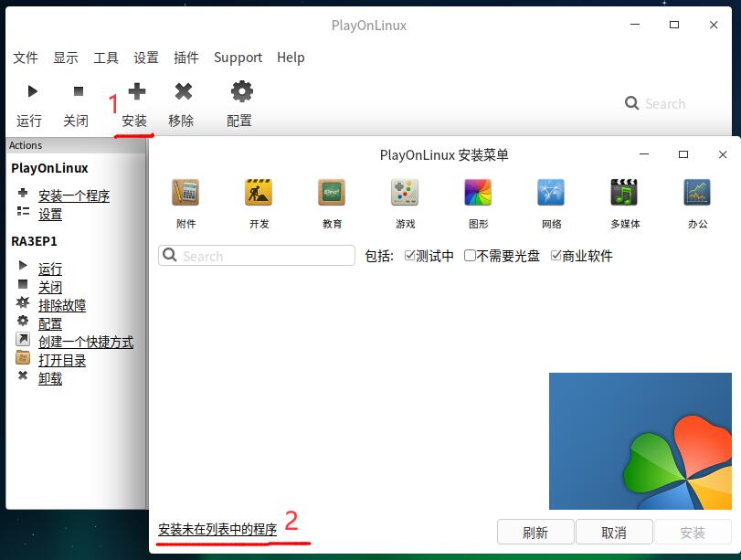The height and width of the screenshot is (560, 741).
Task: Select the Office (办公) category icon
Action: 697,193
